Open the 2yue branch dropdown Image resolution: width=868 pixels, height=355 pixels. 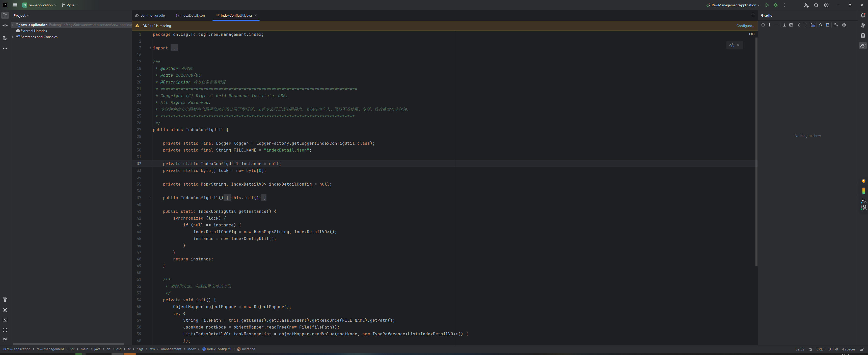pyautogui.click(x=70, y=5)
